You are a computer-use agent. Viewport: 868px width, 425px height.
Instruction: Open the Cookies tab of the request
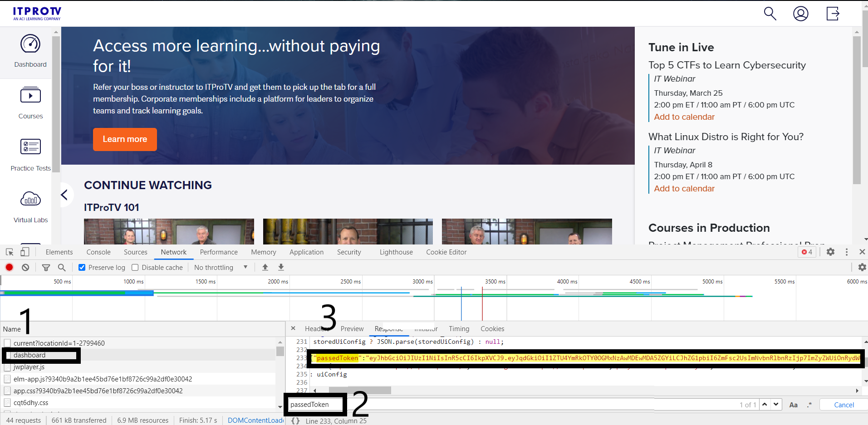pyautogui.click(x=492, y=329)
